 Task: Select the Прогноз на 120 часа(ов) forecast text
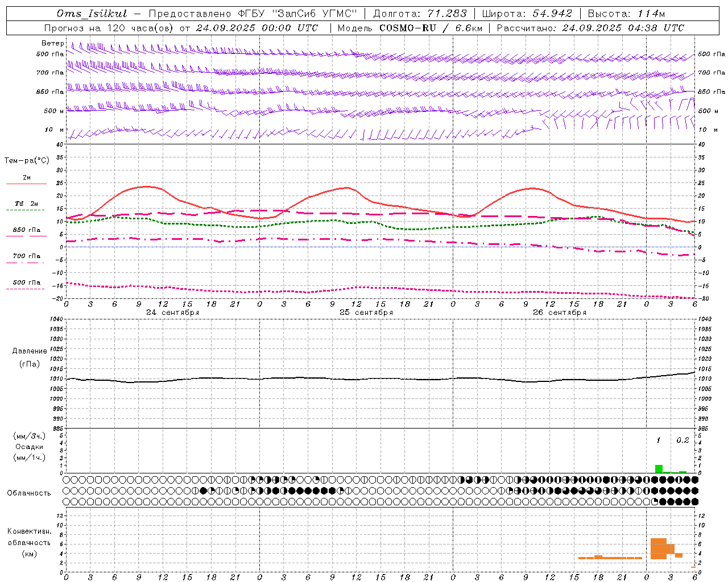click(109, 28)
